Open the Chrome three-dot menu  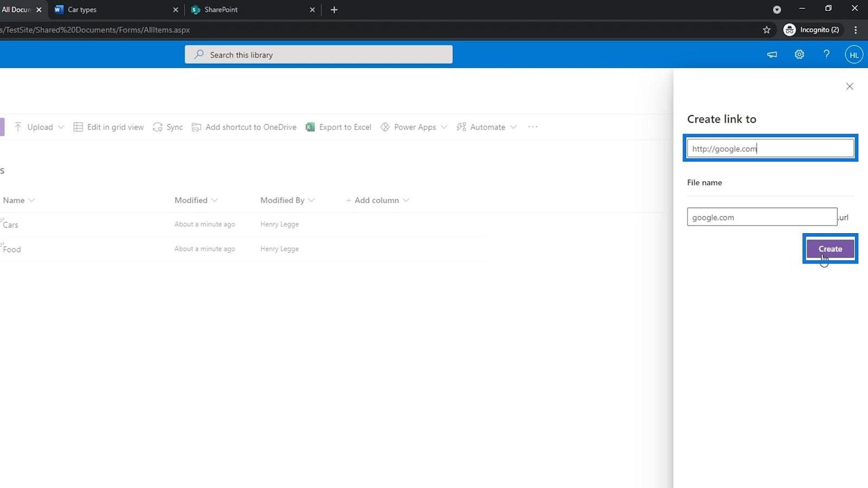[856, 30]
